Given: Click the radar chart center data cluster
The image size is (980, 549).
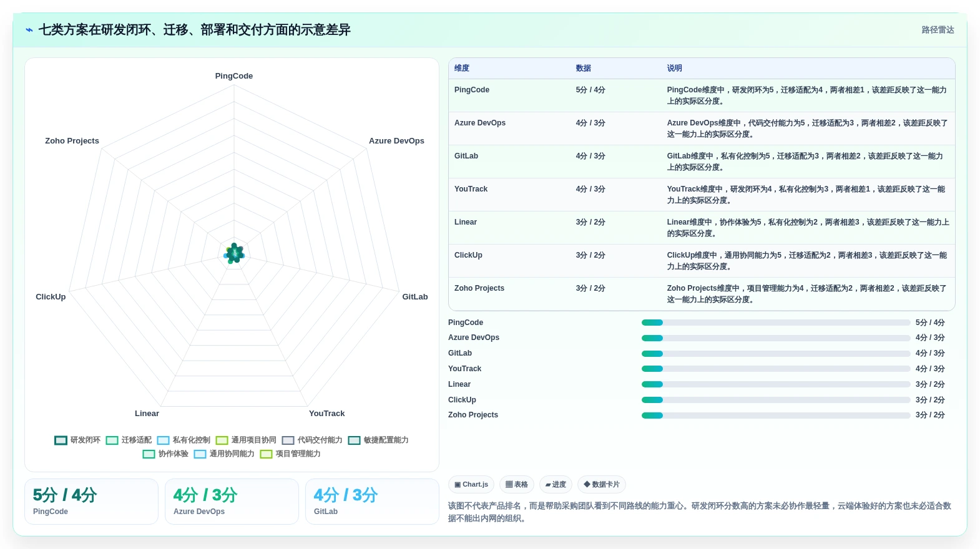Looking at the screenshot, I should 234,253.
